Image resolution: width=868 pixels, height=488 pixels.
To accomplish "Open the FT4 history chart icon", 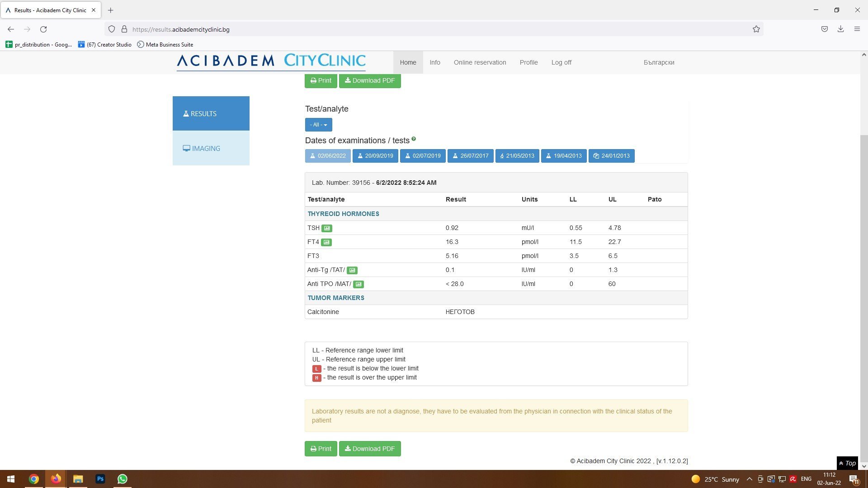I will pos(326,242).
